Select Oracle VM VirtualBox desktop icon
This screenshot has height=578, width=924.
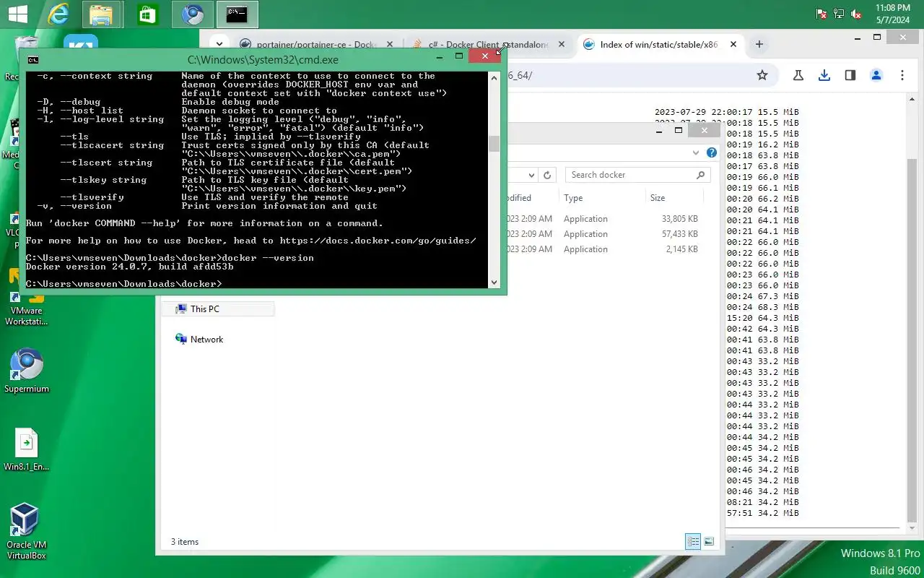coord(26,531)
